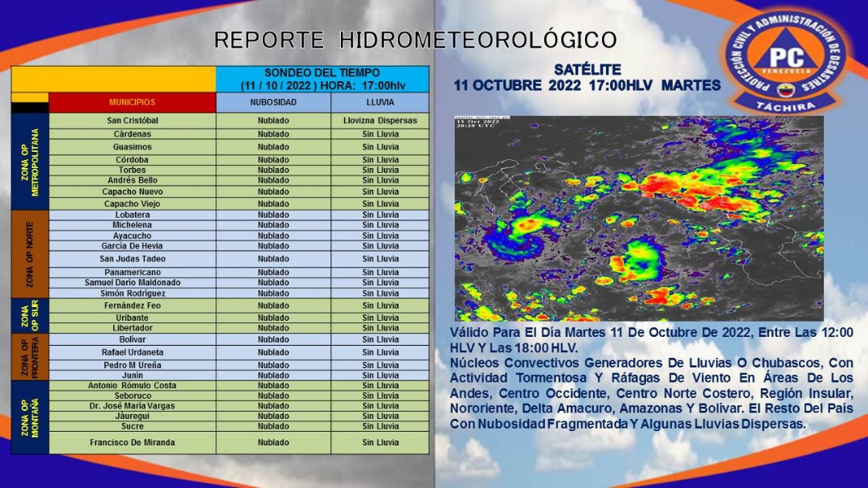Select the 'Capacho Viejo' cell
This screenshot has height=488, width=868.
133,204
